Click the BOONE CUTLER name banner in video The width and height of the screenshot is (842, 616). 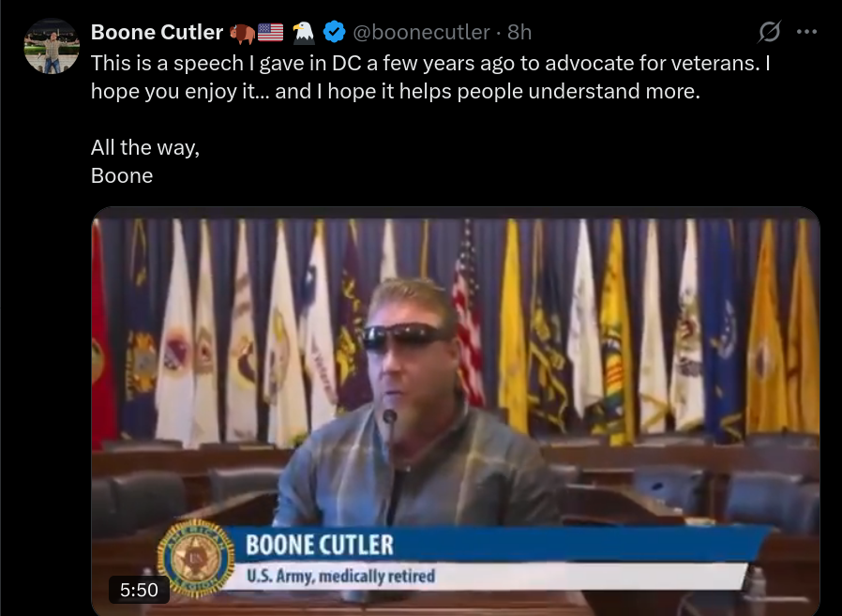(x=320, y=545)
